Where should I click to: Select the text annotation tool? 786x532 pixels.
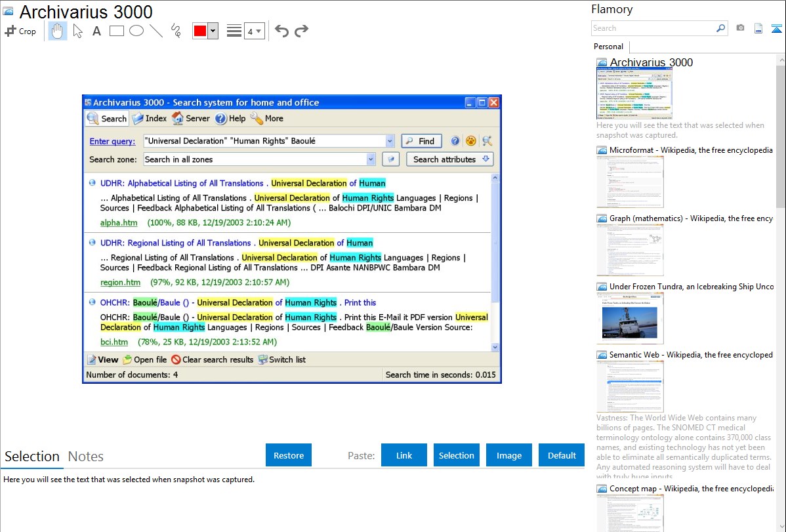tap(96, 31)
